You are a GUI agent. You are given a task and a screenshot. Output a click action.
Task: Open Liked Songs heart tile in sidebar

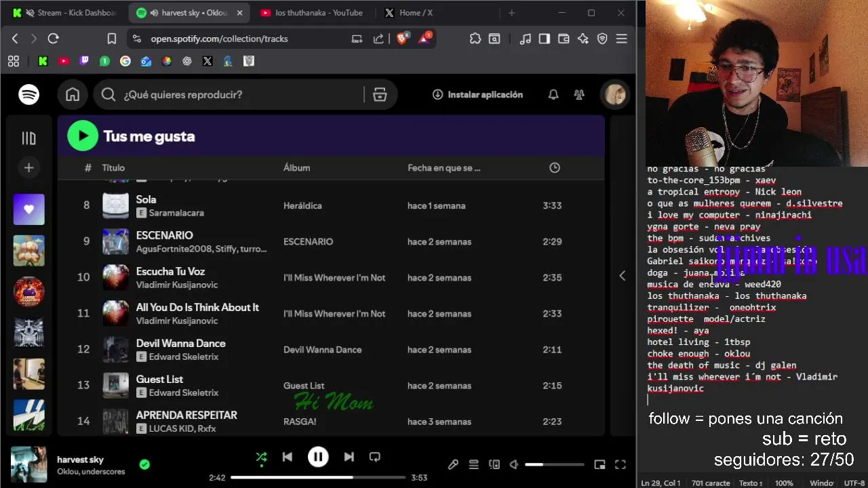point(28,209)
